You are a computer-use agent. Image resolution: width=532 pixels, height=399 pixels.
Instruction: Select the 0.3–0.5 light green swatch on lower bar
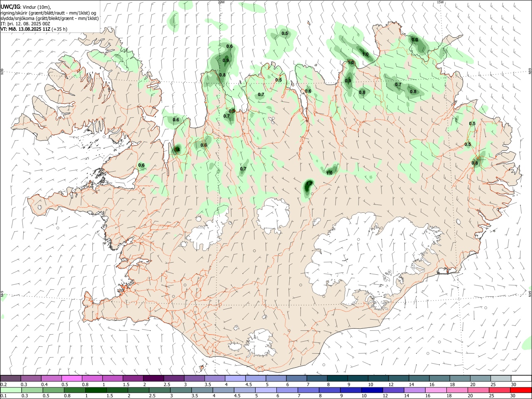click(32, 390)
